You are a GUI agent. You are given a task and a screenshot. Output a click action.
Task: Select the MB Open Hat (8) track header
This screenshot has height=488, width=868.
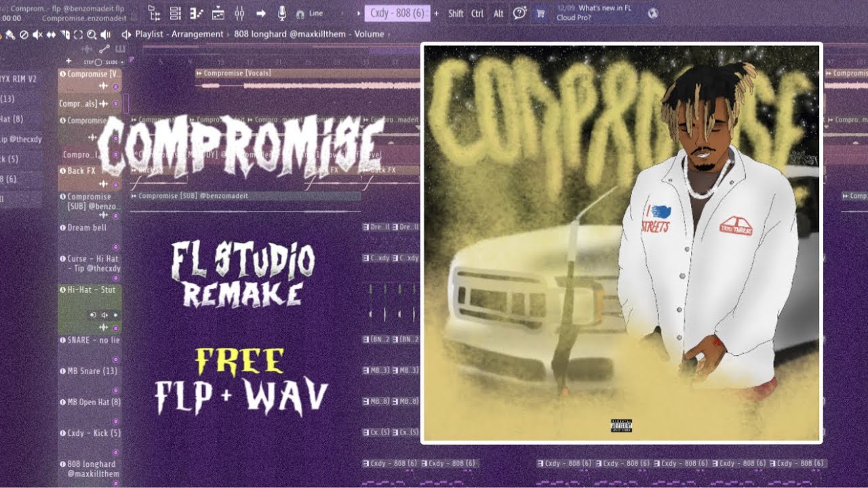coord(90,411)
